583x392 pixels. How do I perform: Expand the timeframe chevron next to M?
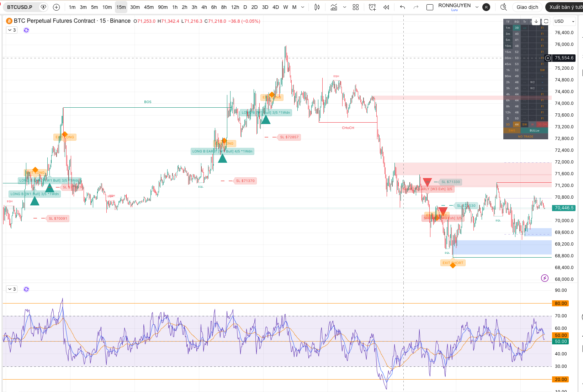tap(302, 7)
